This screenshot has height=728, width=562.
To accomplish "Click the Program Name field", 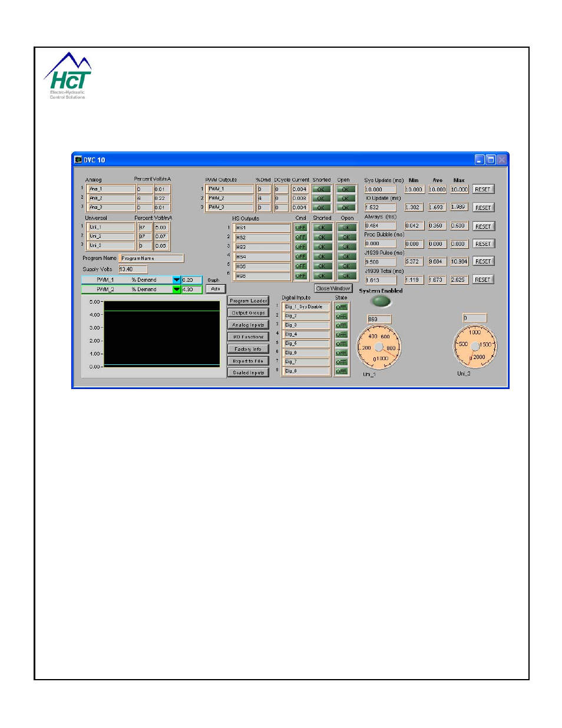I will tap(151, 258).
